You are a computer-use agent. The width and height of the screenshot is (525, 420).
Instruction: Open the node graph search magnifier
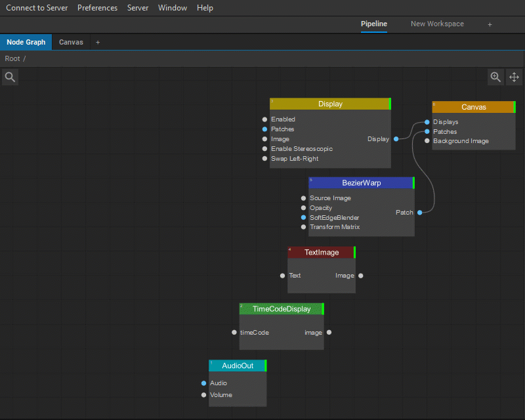pyautogui.click(x=10, y=77)
